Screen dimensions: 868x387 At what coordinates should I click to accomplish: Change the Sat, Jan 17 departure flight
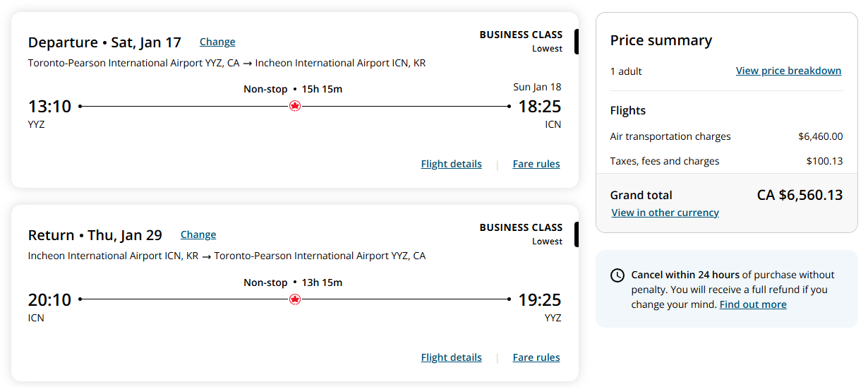[217, 42]
